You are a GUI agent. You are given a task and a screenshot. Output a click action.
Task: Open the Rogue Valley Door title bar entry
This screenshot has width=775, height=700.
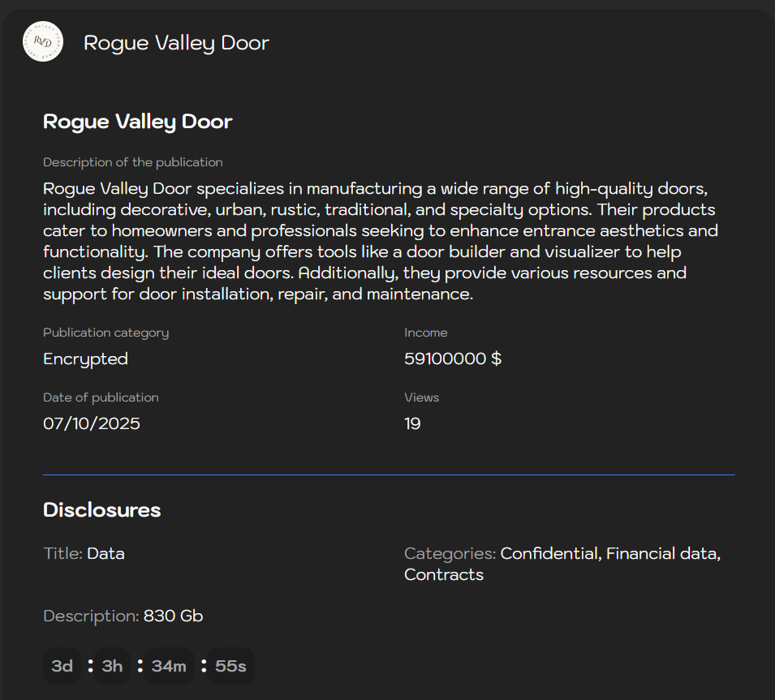[175, 42]
